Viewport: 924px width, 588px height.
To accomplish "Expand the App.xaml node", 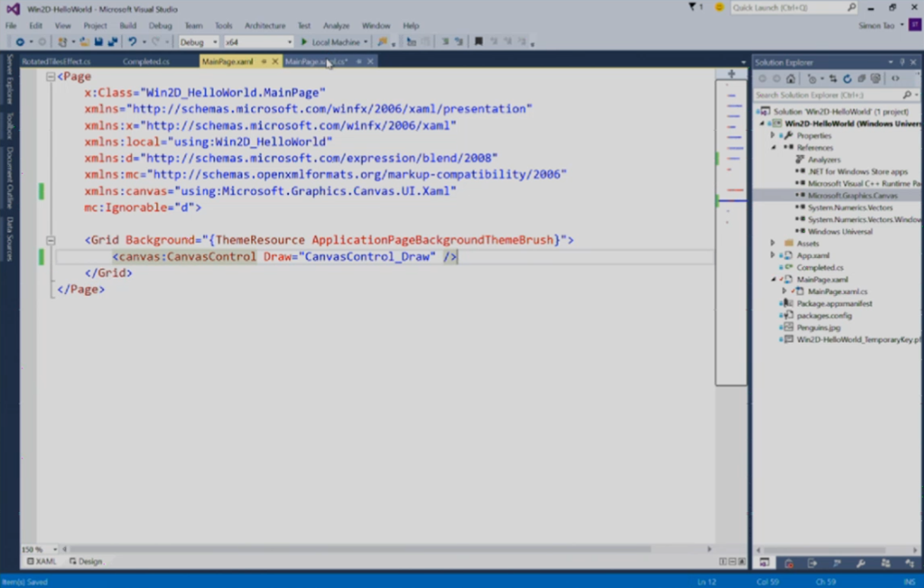I will [x=772, y=255].
